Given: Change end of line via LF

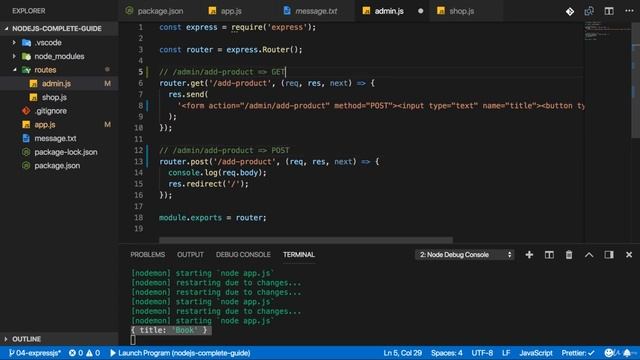Looking at the screenshot, I should [x=506, y=353].
